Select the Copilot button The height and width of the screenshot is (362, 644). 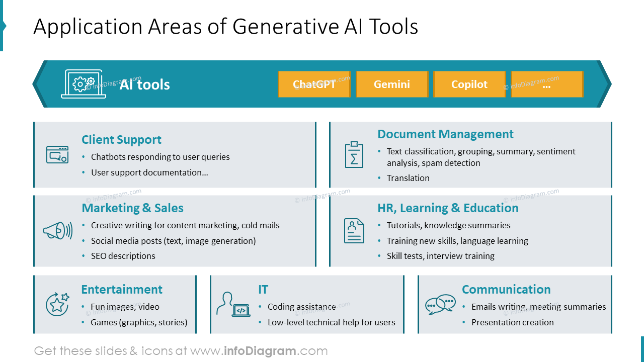[469, 84]
